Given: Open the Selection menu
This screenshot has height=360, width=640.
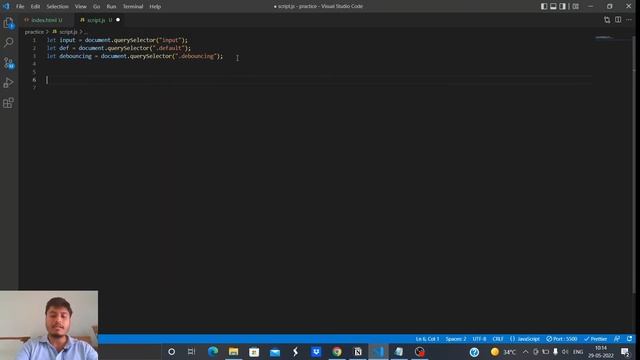Looking at the screenshot, I should (x=57, y=7).
